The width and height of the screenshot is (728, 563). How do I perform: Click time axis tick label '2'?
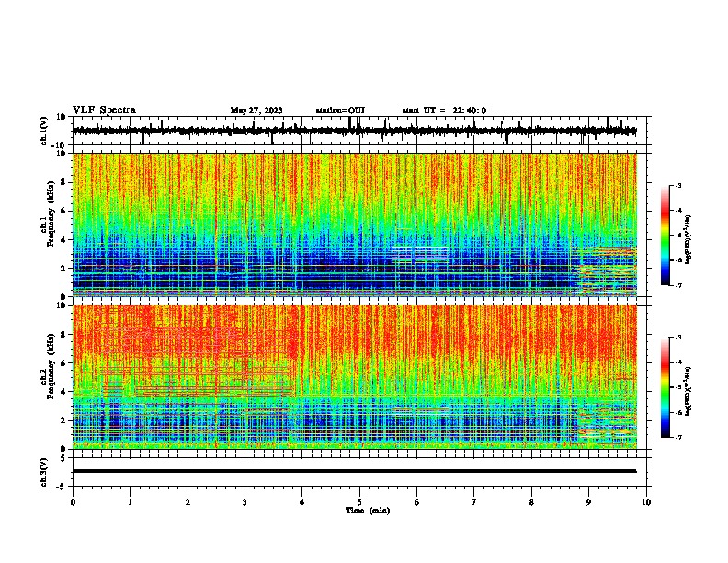[x=188, y=502]
